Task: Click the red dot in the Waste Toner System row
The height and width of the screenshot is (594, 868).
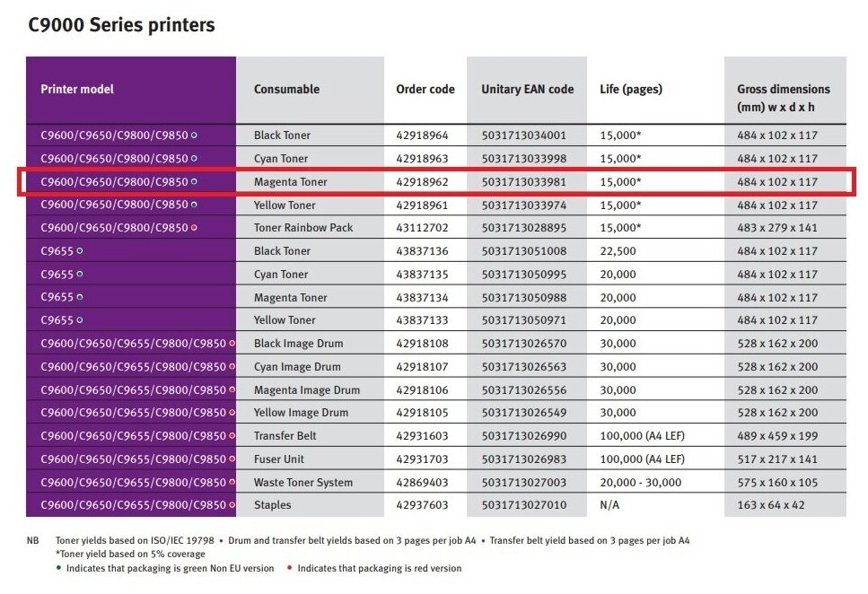Action: tap(232, 482)
